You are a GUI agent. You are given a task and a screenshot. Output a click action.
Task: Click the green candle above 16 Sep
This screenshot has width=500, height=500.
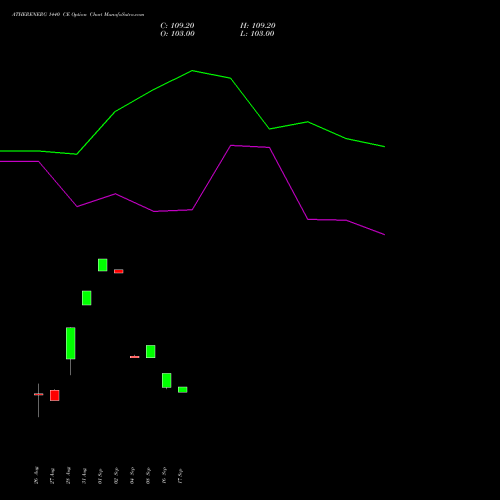(x=167, y=380)
